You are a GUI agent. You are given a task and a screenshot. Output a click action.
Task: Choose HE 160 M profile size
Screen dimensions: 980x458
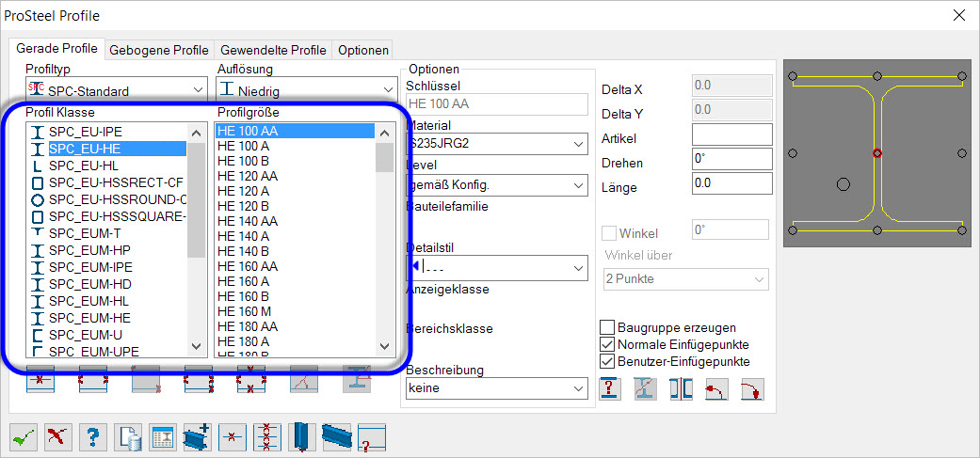(244, 311)
